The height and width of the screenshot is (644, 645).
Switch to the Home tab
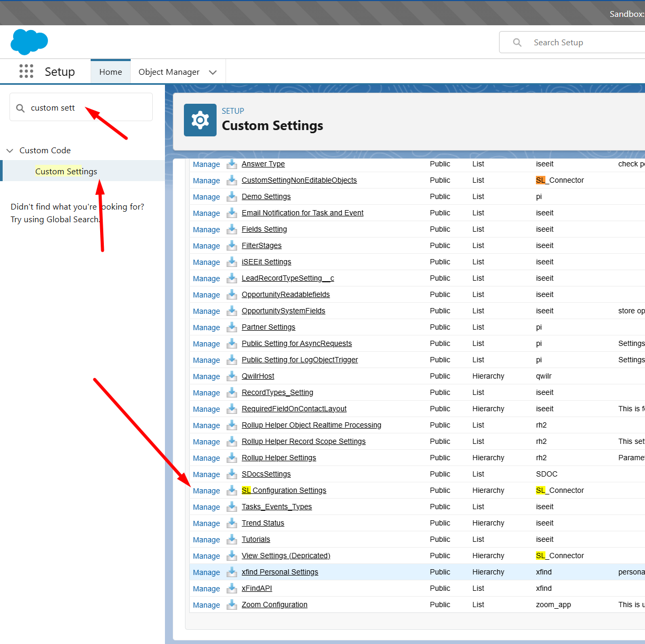click(x=111, y=72)
